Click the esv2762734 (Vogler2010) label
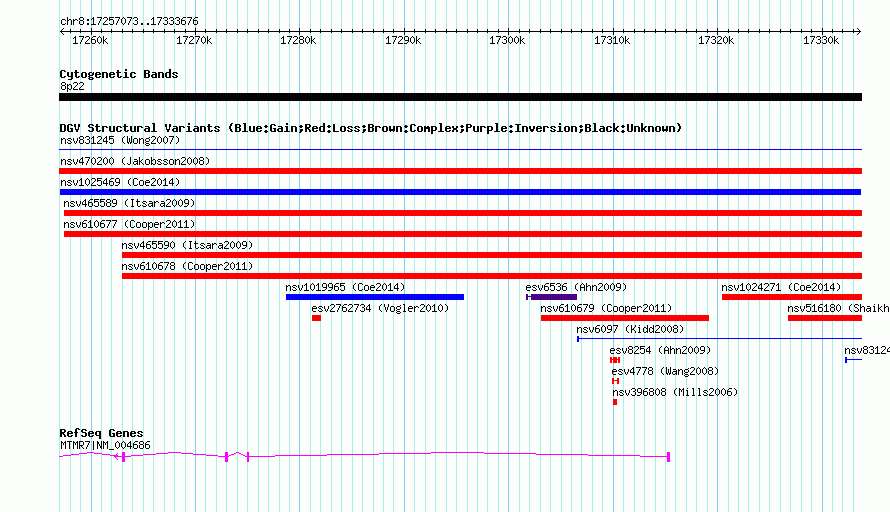This screenshot has width=890, height=512. [380, 308]
